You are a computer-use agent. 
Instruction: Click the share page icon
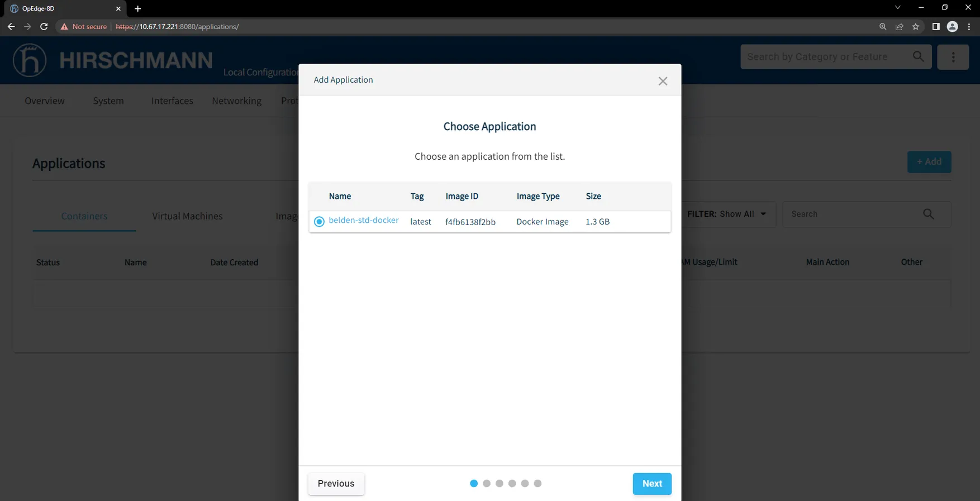pyautogui.click(x=899, y=27)
